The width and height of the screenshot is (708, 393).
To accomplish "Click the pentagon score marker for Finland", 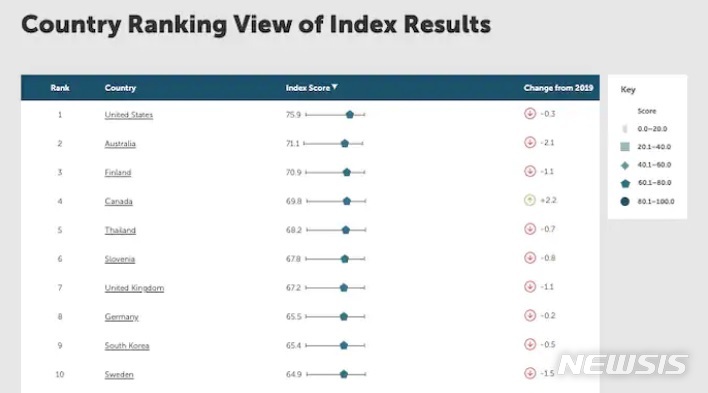I will click(x=347, y=172).
